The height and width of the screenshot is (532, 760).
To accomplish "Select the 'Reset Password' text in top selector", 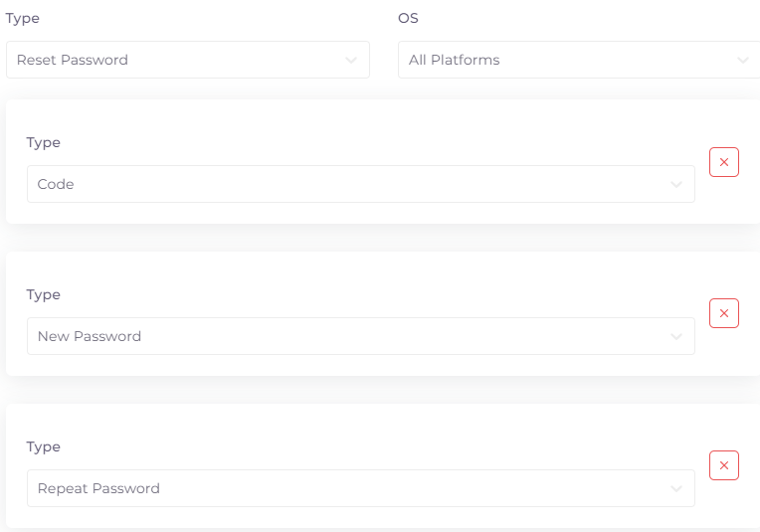I will (73, 60).
